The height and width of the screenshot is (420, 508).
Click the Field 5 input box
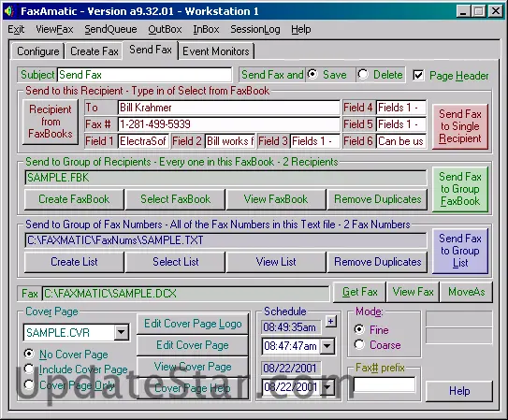pyautogui.click(x=401, y=124)
